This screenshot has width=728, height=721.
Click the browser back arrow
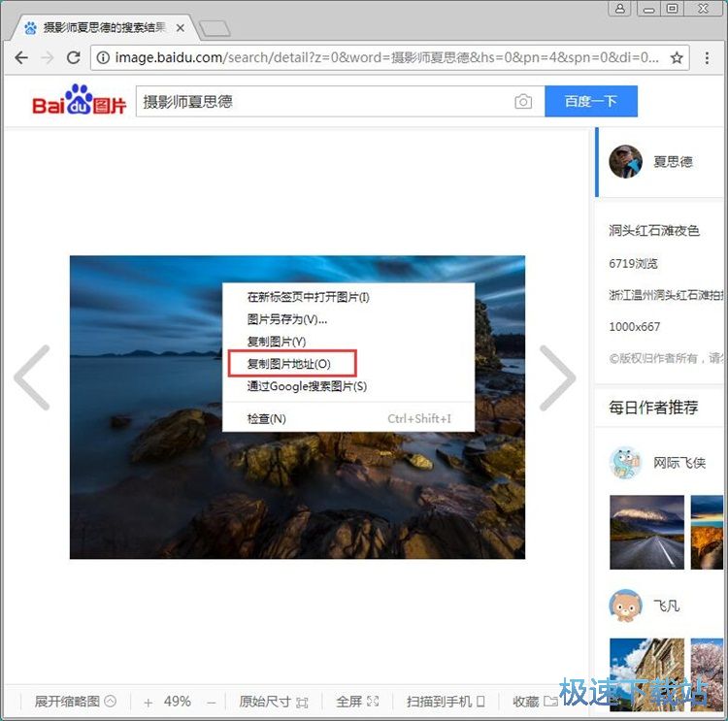(x=21, y=57)
